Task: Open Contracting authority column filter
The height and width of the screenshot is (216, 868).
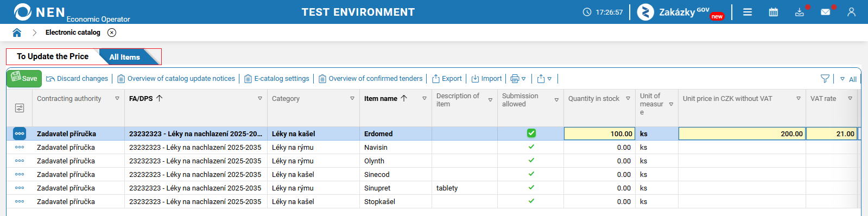Action: 117,99
